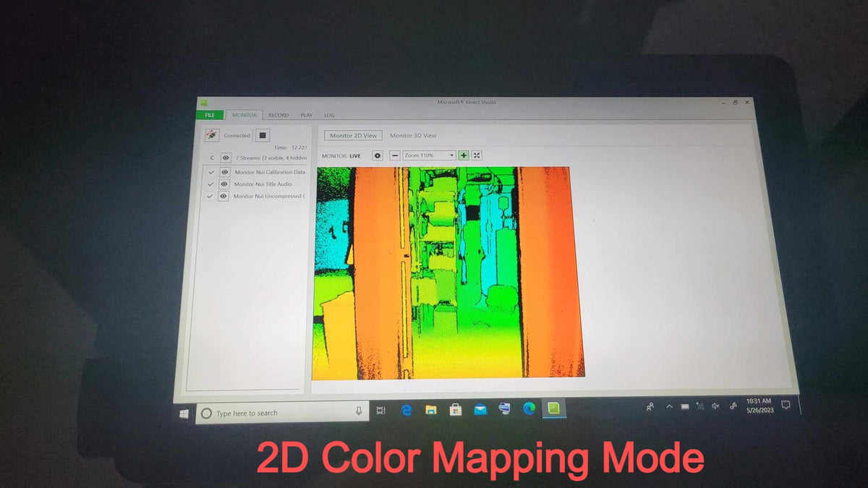
Task: Click the refresh streams icon
Action: tap(212, 158)
